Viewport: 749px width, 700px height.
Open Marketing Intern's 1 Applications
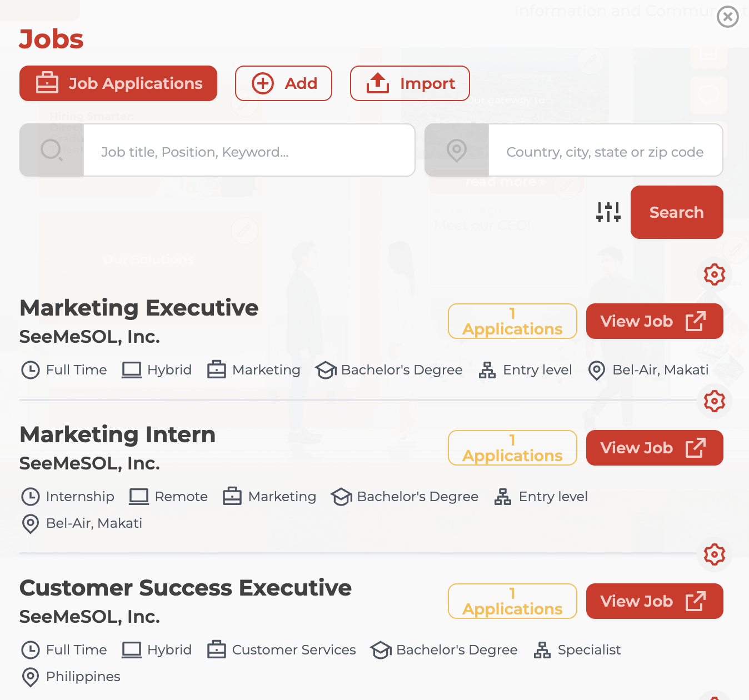pos(512,448)
